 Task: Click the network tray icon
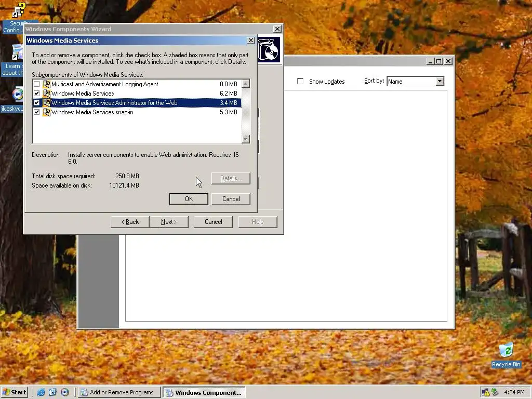pos(495,393)
